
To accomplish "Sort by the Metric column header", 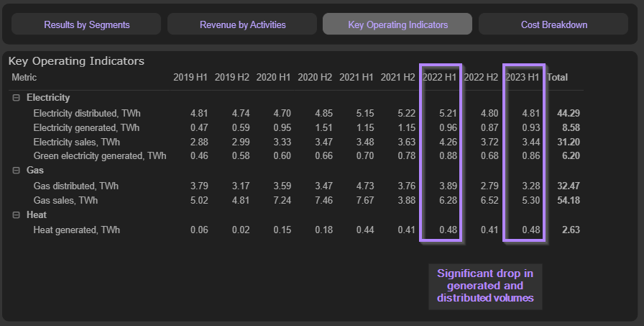I will 24,78.
